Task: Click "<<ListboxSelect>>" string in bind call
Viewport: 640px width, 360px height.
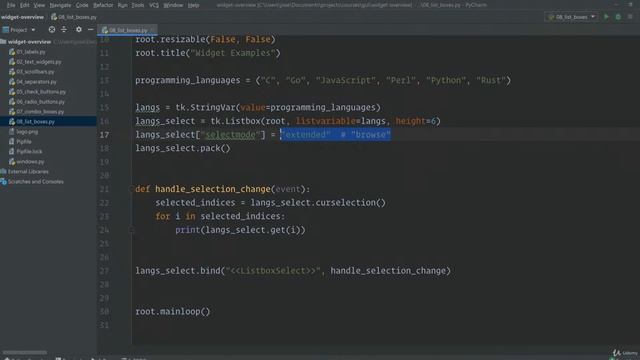Action: coord(273,271)
